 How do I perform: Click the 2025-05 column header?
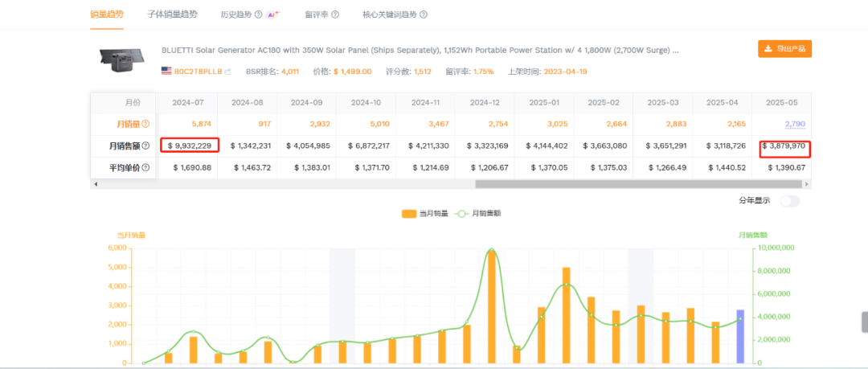782,103
